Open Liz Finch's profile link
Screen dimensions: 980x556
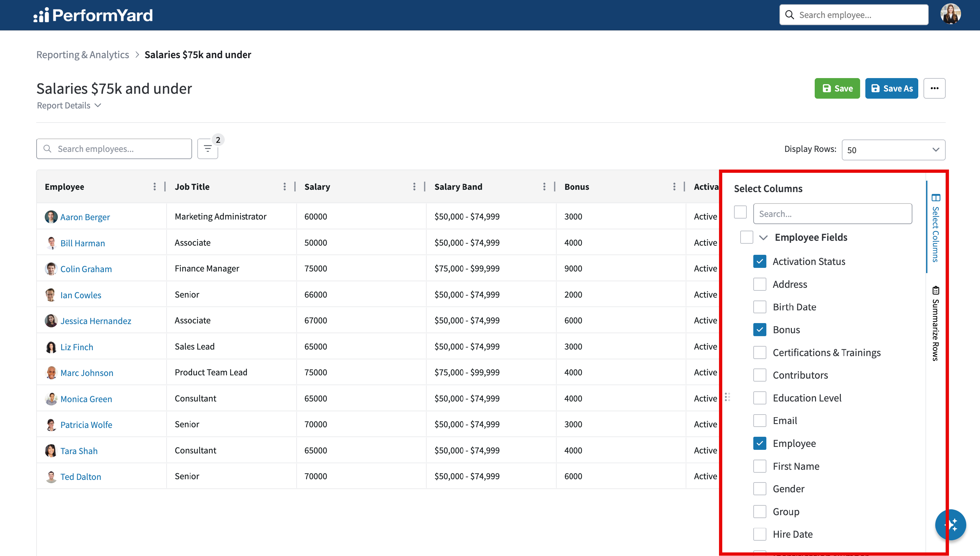point(77,347)
